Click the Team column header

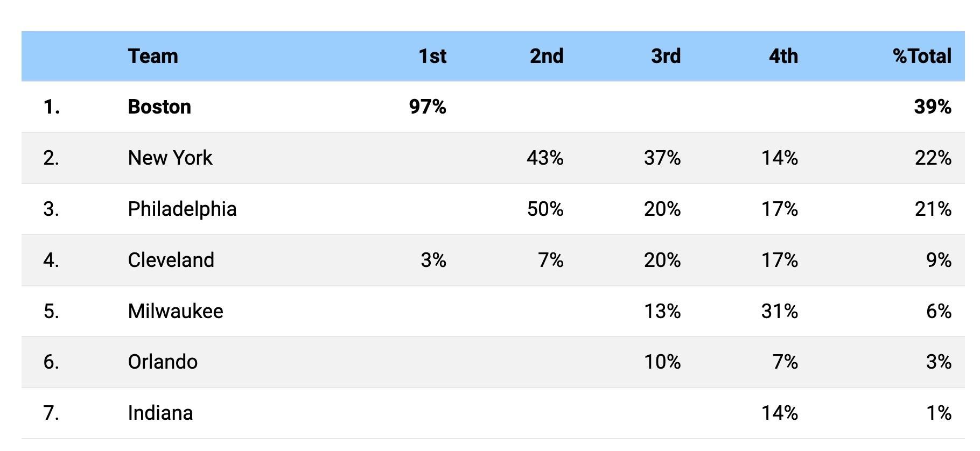pos(153,56)
